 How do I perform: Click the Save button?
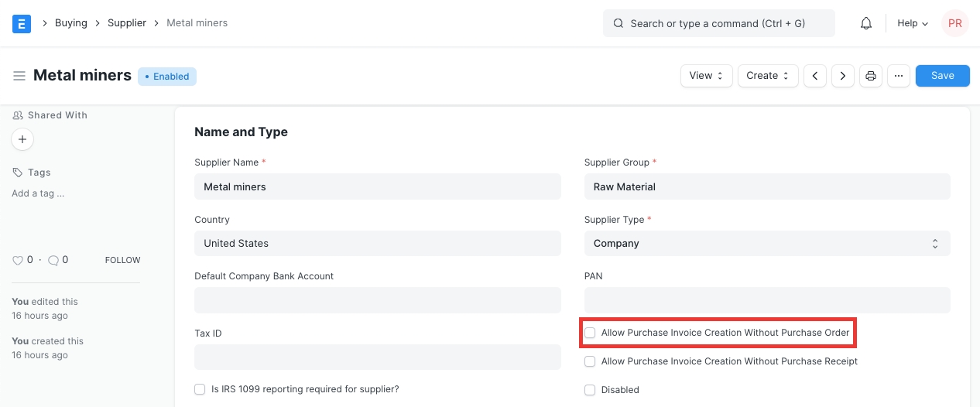942,76
